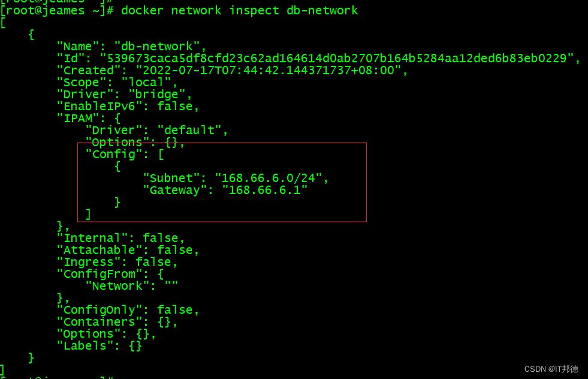This screenshot has height=379, width=588.
Task: Click the "ConfigFrom" key
Action: click(103, 274)
